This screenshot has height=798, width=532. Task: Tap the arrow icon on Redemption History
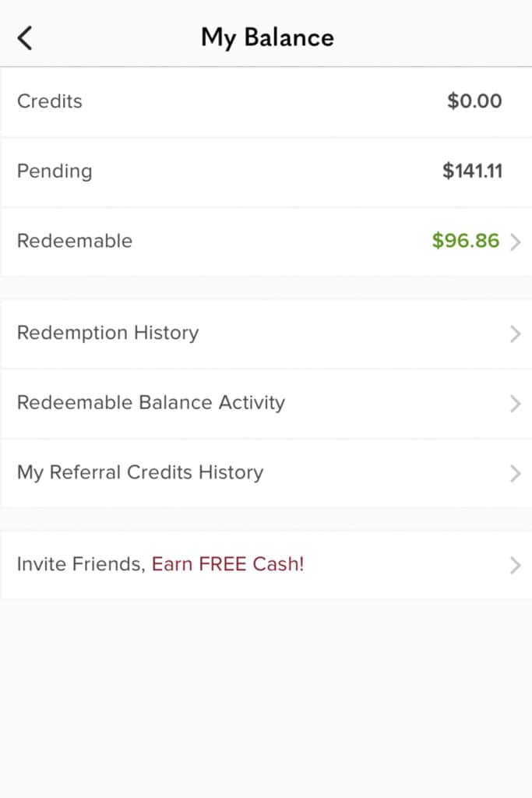tap(515, 334)
